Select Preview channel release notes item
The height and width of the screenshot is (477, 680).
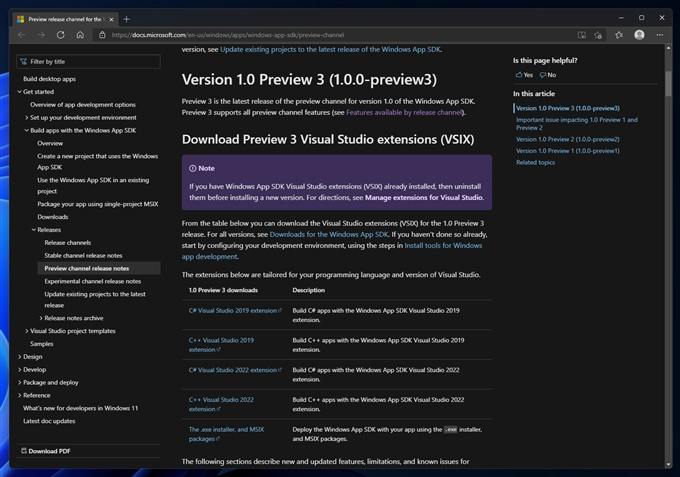click(99, 268)
